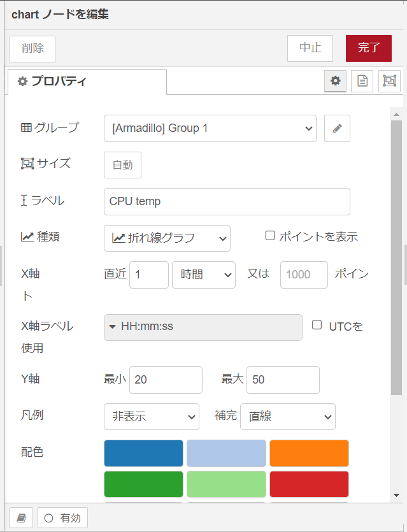Enable ポイントを表示 checkbox
This screenshot has height=532, width=407.
(270, 236)
